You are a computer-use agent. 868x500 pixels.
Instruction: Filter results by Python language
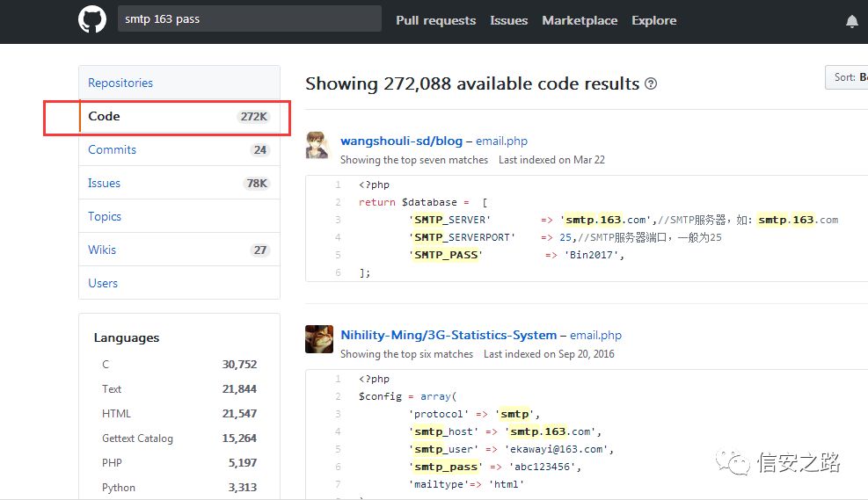tap(179, 488)
